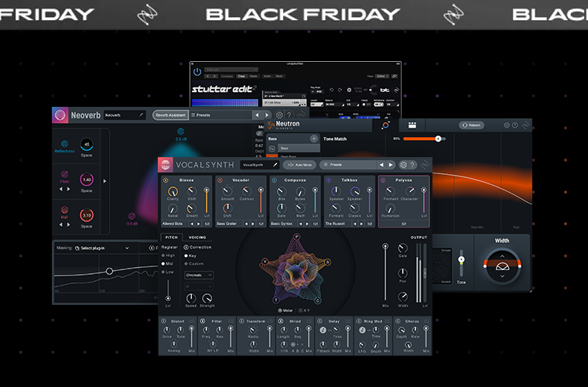The image size is (588, 387).
Task: Open Neutron settings gear icon
Action: pos(507,125)
